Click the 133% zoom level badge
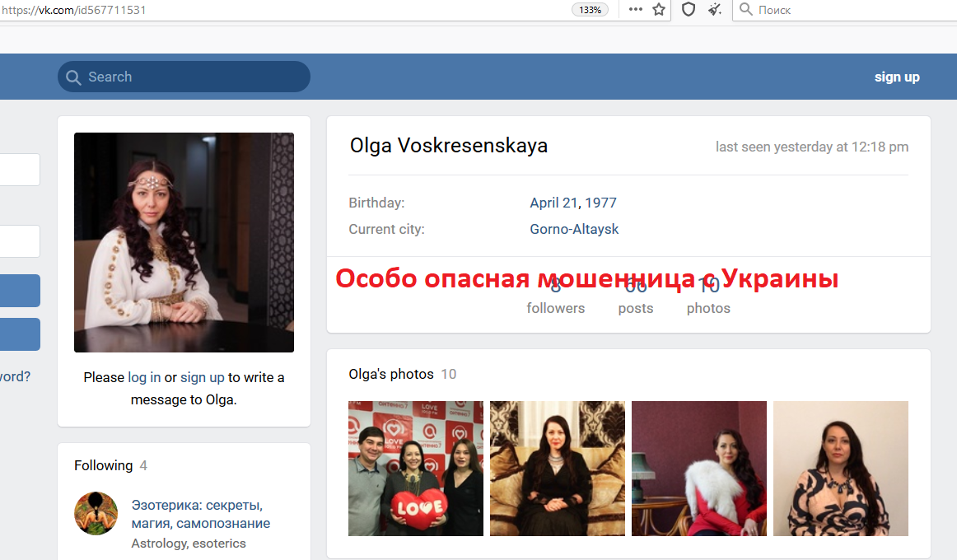 pyautogui.click(x=591, y=10)
